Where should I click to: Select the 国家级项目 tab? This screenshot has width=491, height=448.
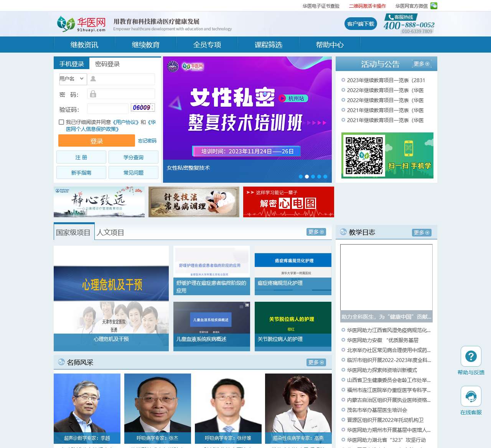(x=74, y=232)
